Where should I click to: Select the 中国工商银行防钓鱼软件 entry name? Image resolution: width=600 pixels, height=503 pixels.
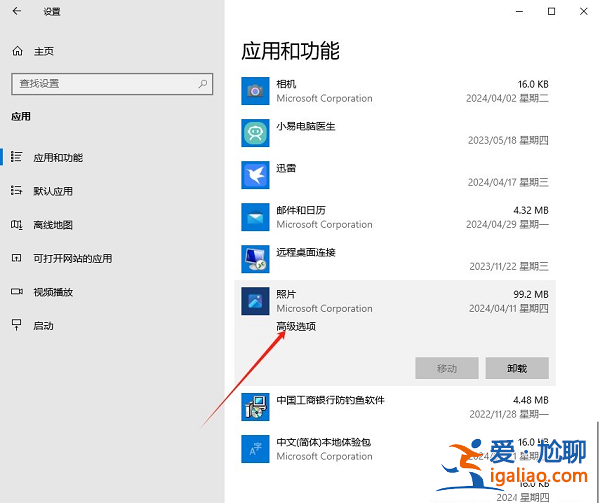[330, 400]
